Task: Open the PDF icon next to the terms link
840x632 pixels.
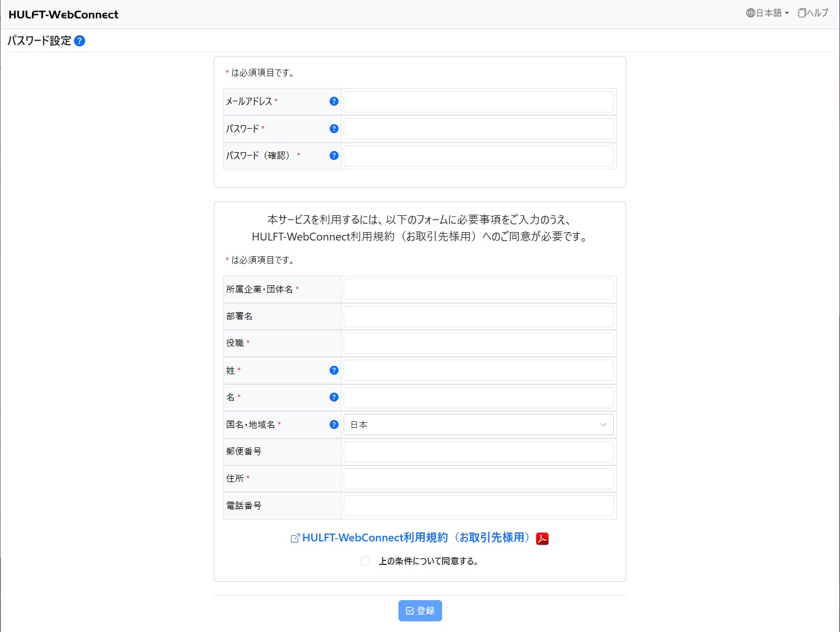Action: click(x=541, y=538)
